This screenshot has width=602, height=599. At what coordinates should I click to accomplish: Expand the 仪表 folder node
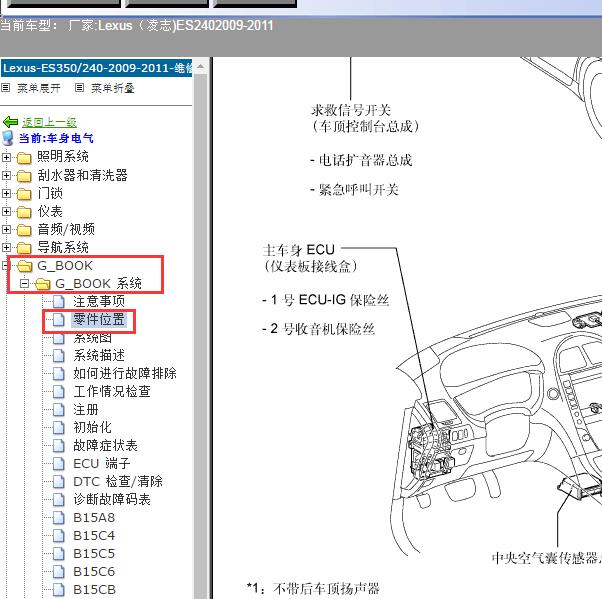pyautogui.click(x=6, y=211)
